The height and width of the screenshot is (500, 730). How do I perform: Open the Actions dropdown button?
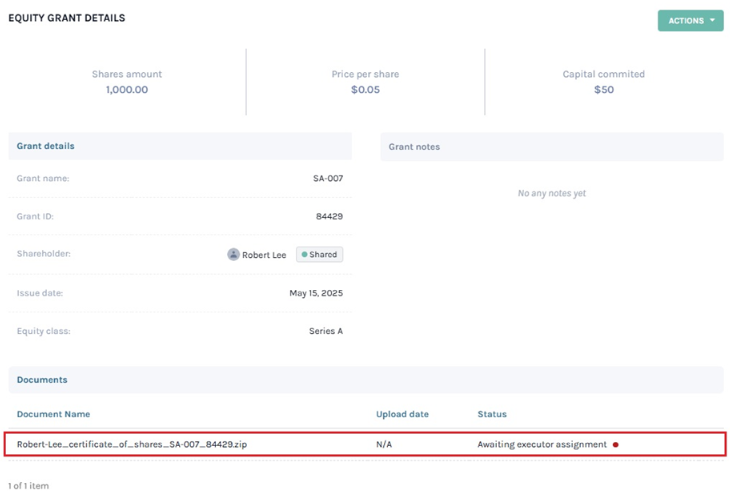tap(690, 20)
